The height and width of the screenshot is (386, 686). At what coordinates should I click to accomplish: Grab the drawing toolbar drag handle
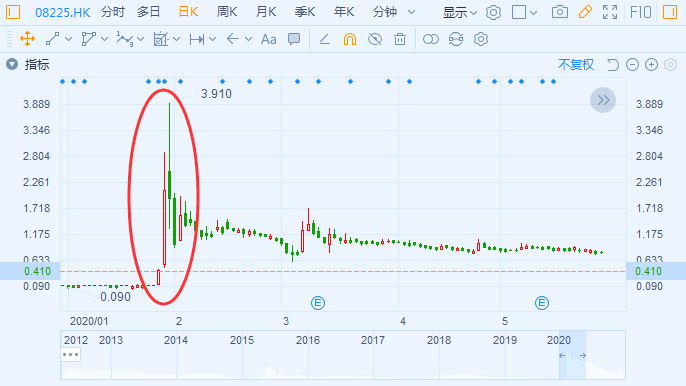click(9, 39)
